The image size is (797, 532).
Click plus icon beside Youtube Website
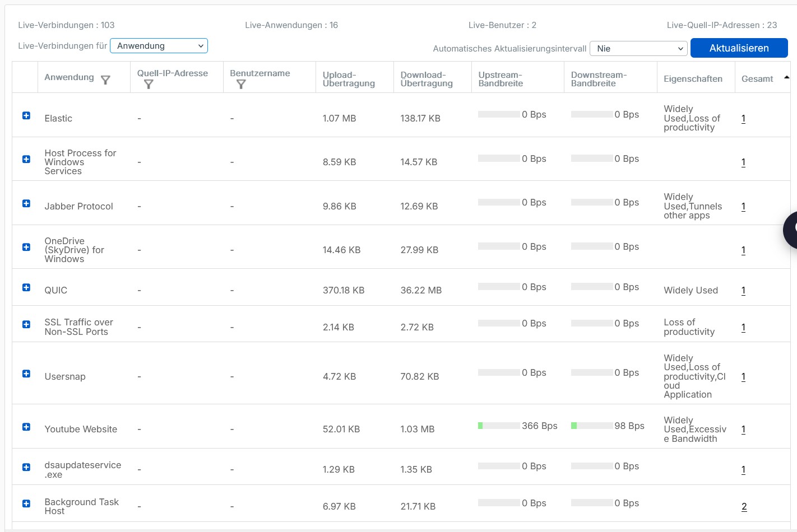coord(26,427)
